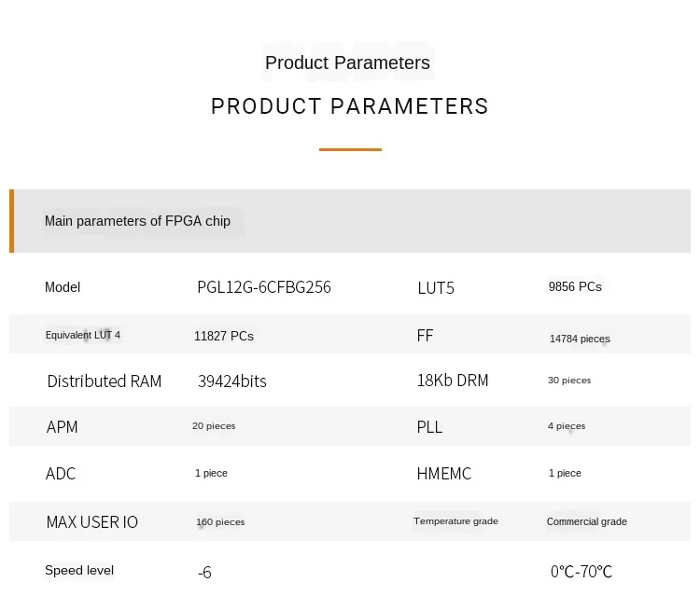Select the 11827 PCs value
Image resolution: width=700 pixels, height=610 pixels.
(224, 336)
